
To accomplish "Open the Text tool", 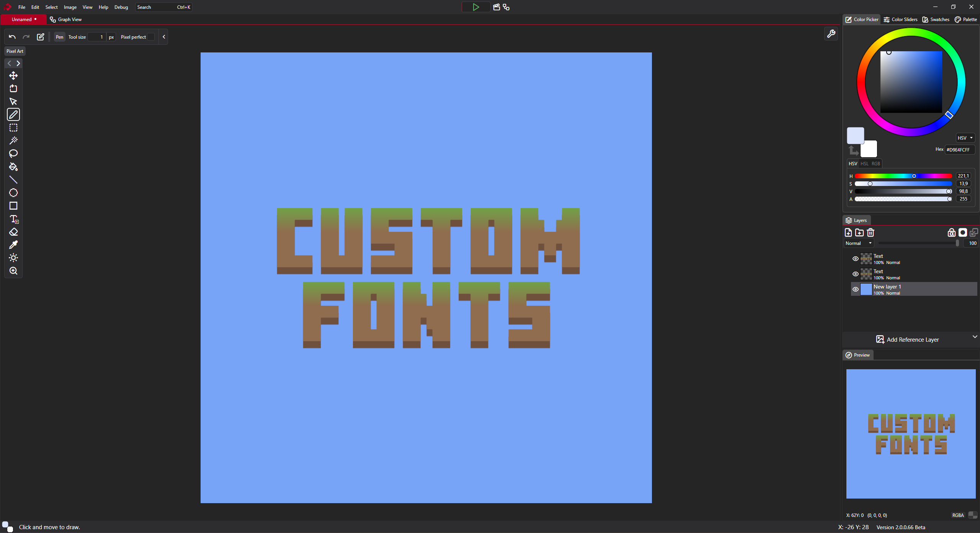I will (13, 219).
